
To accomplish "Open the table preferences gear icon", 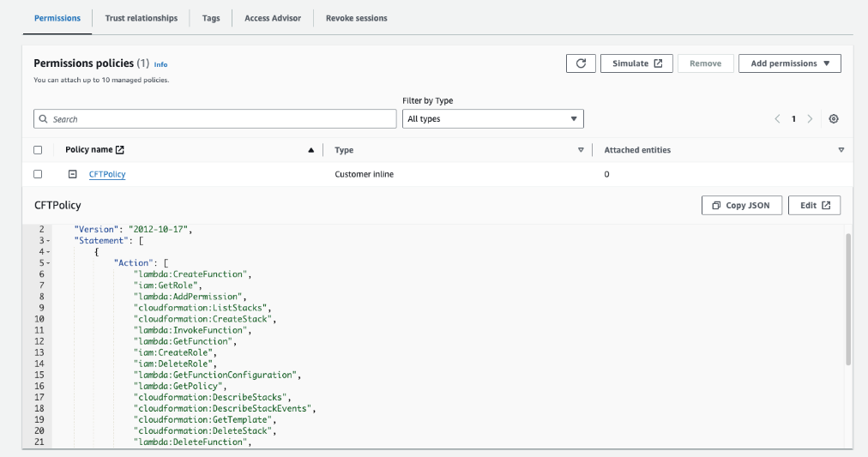I will (833, 119).
